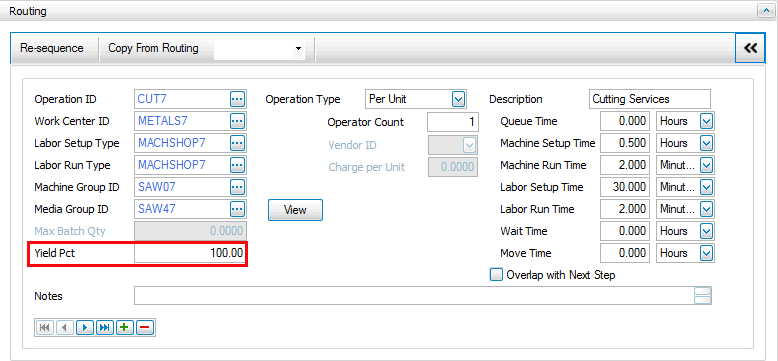The width and height of the screenshot is (778, 361).
Task: Go to next routing record
Action: [x=85, y=327]
